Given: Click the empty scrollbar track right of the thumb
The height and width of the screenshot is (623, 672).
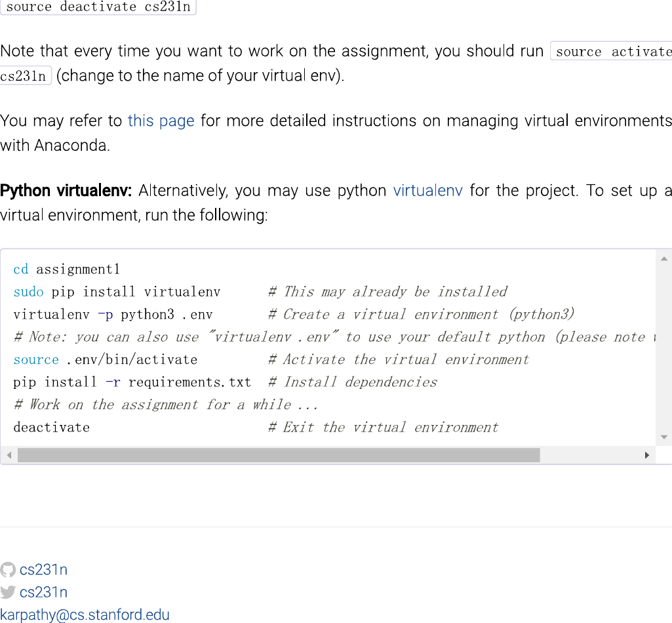Looking at the screenshot, I should click(590, 455).
